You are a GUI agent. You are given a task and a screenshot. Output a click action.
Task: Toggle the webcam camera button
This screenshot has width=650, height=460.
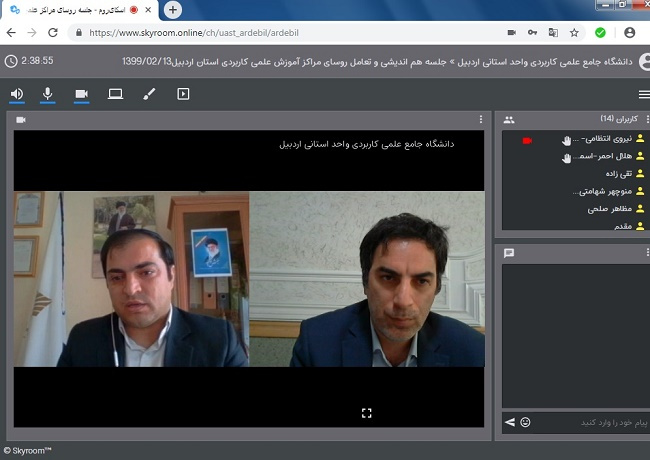click(81, 94)
